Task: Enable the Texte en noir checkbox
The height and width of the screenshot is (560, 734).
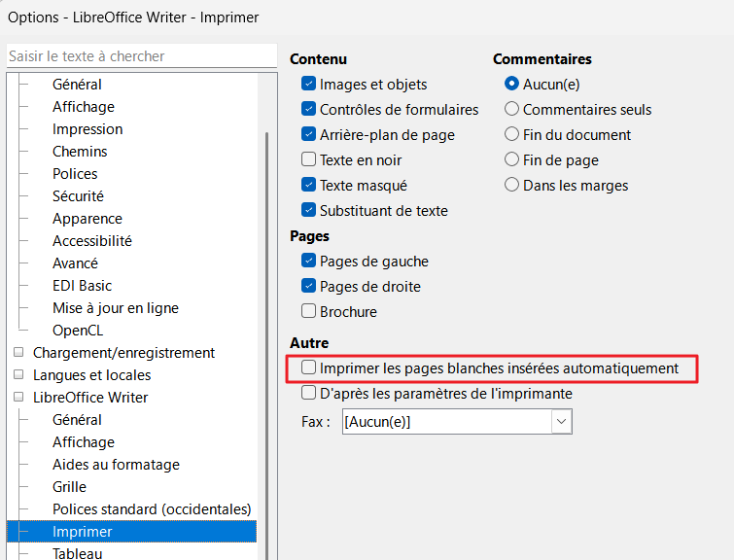Action: (x=308, y=159)
